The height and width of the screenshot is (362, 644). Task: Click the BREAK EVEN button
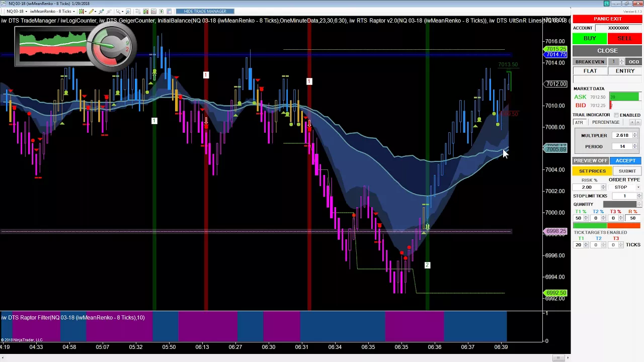point(590,62)
